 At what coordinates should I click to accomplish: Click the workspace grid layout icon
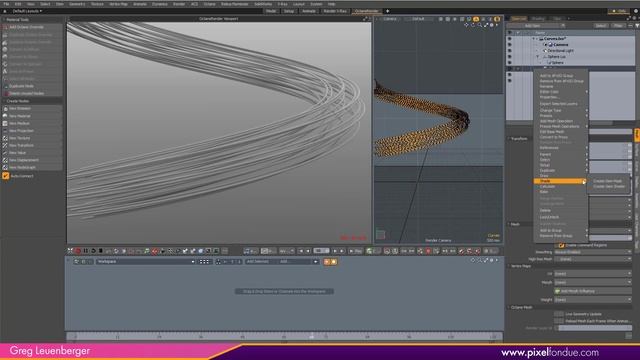[x=204, y=262]
